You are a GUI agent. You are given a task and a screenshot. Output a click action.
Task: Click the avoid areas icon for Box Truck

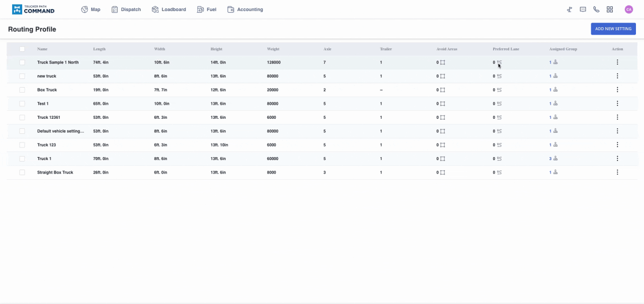coord(443,90)
